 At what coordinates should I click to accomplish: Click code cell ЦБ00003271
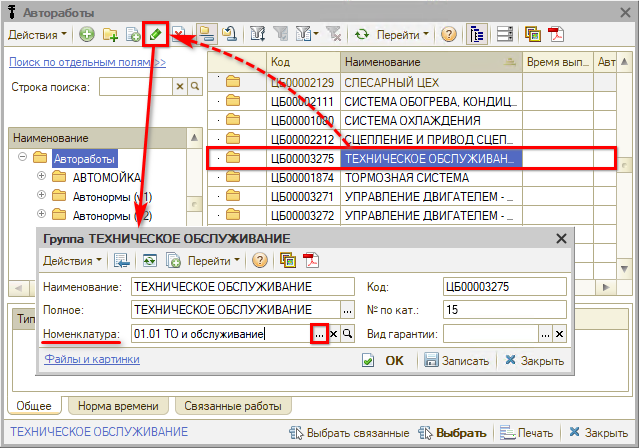point(303,196)
